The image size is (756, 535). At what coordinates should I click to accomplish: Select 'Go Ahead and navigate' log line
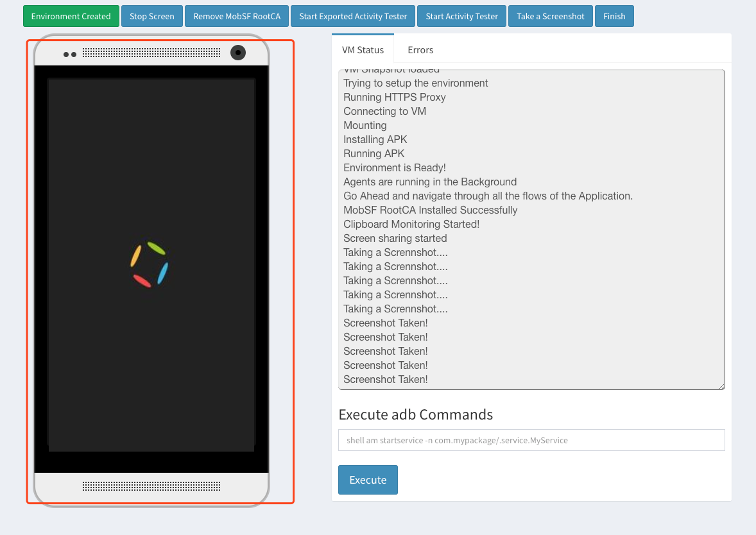coord(488,196)
